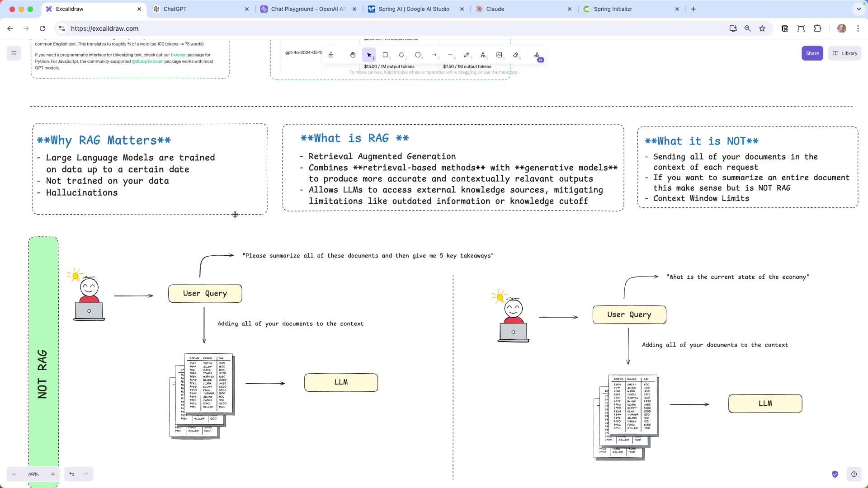Open the tiktoken link
The image size is (868, 488).
[178, 55]
